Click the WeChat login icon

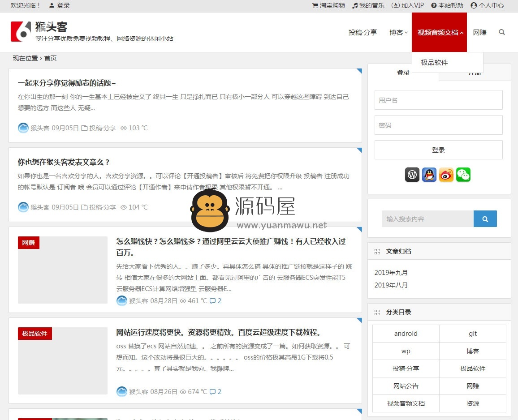point(463,175)
